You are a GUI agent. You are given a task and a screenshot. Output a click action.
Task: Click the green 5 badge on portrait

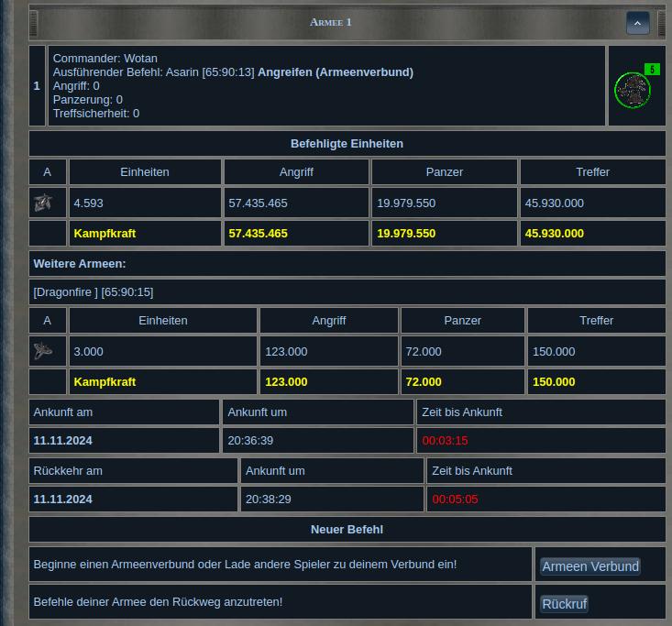[652, 70]
